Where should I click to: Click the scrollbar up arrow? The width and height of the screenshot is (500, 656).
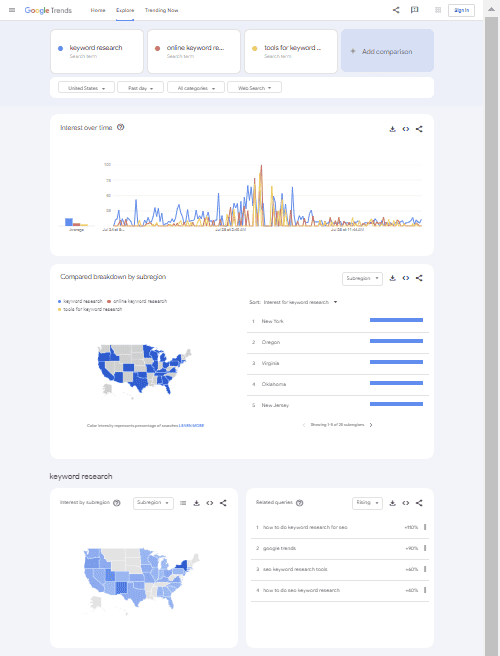pyautogui.click(x=491, y=9)
